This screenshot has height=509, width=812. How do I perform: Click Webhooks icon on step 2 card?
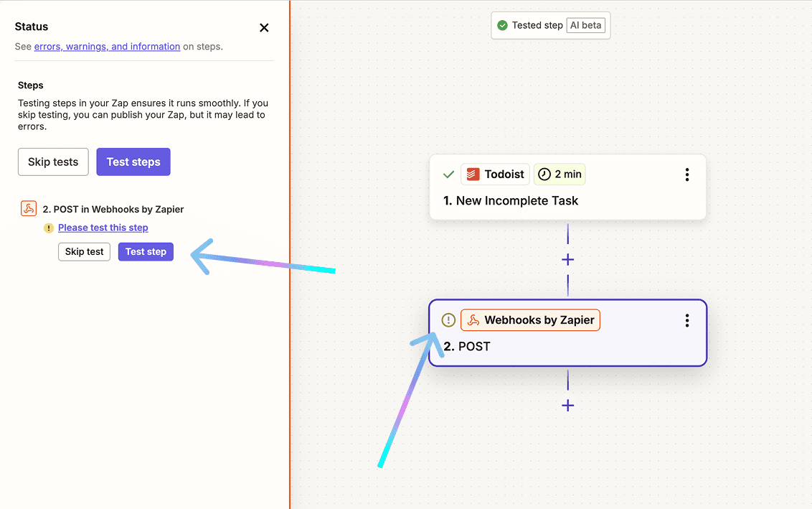[473, 320]
